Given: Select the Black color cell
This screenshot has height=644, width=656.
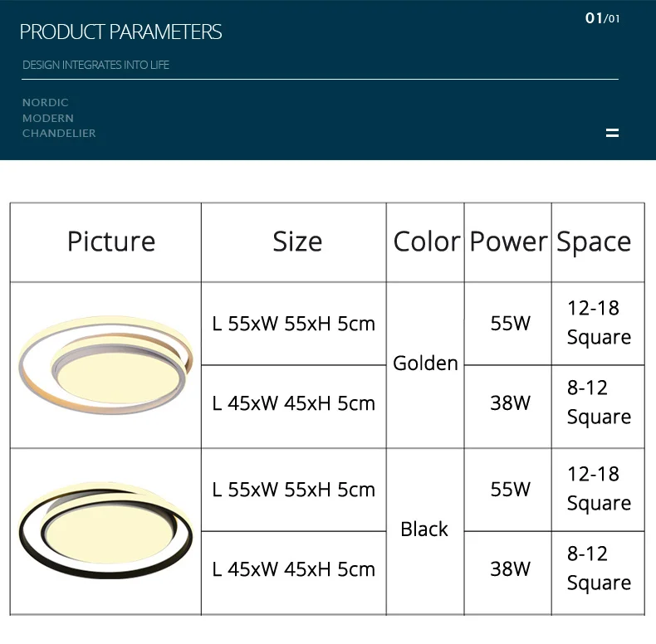Looking at the screenshot, I should click(x=424, y=529).
